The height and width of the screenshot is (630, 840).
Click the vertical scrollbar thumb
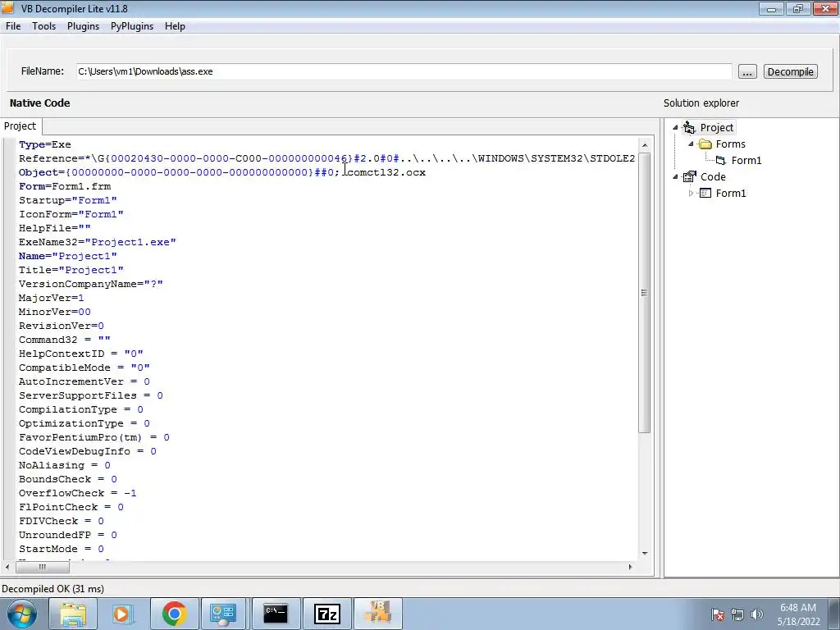click(x=645, y=293)
